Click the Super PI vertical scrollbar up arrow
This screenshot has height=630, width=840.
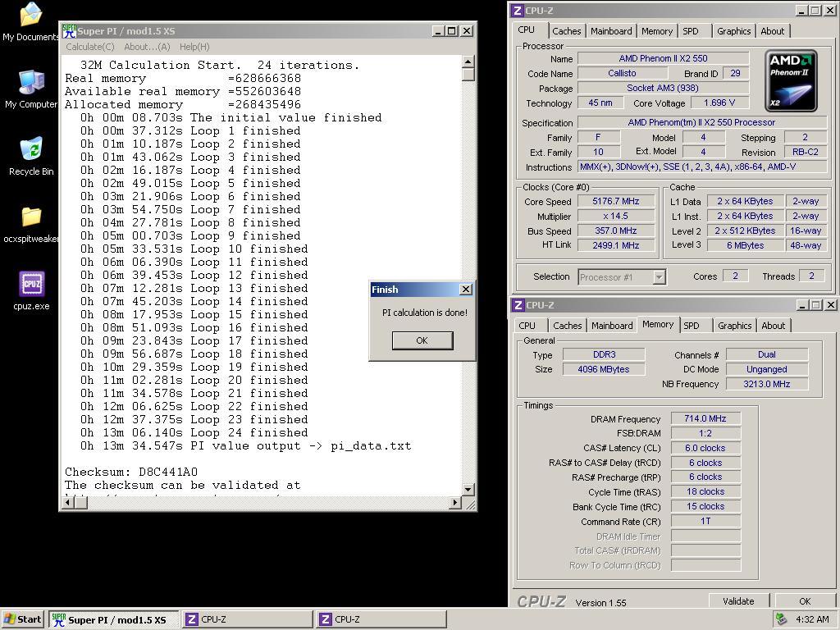coord(468,61)
